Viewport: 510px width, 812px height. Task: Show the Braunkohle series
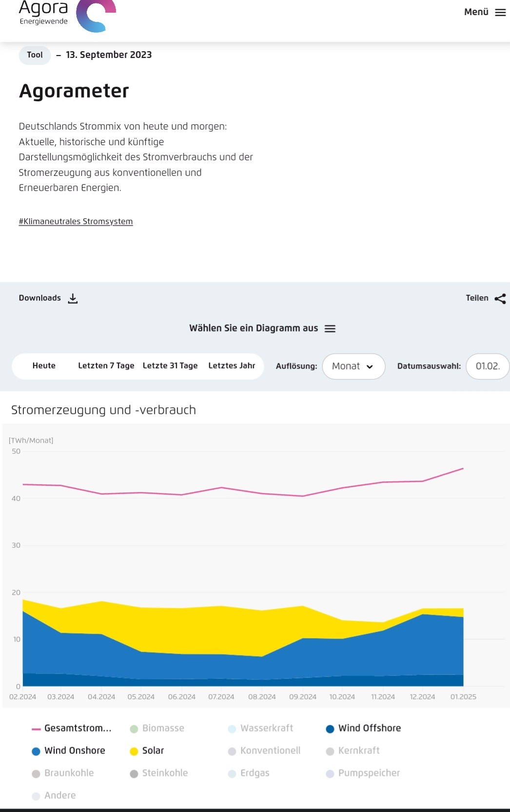point(69,773)
